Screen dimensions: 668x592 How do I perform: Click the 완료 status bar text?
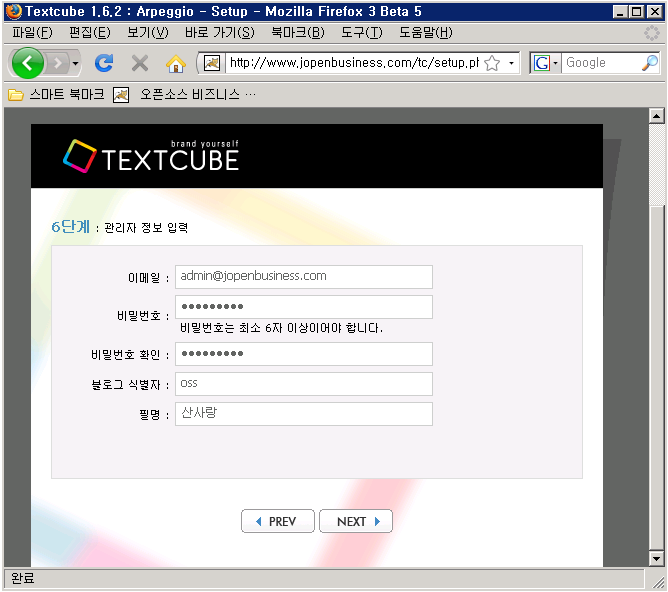(22, 578)
